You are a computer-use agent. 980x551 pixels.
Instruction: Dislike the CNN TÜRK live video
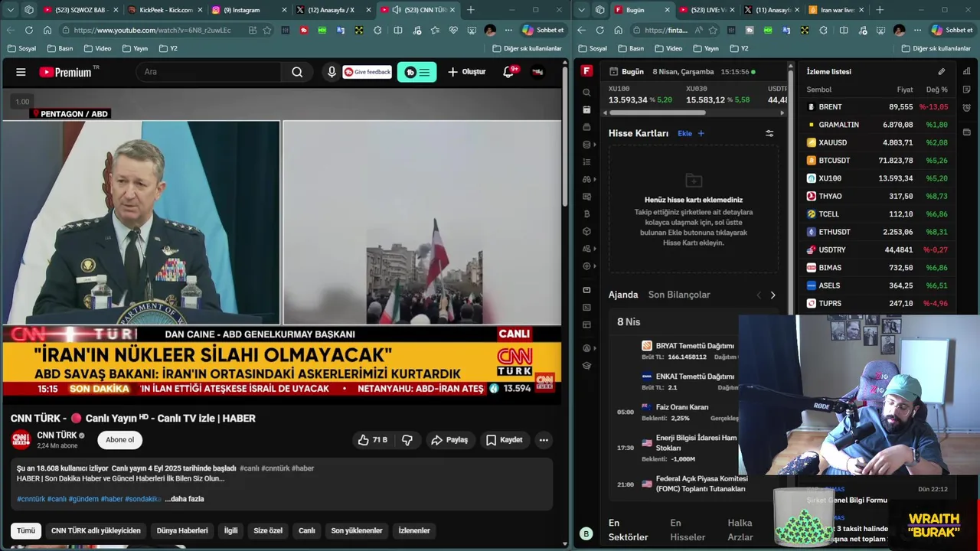click(407, 440)
